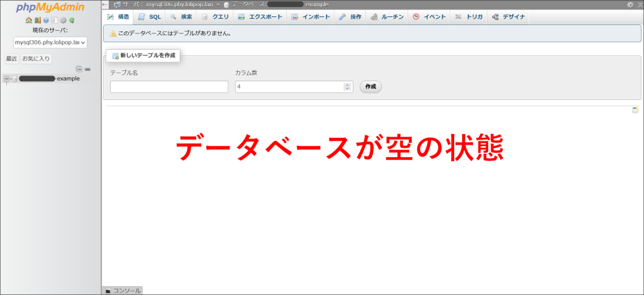Open the MySQL documentation page icon
Screen dimensions: 644x295
tap(55, 20)
